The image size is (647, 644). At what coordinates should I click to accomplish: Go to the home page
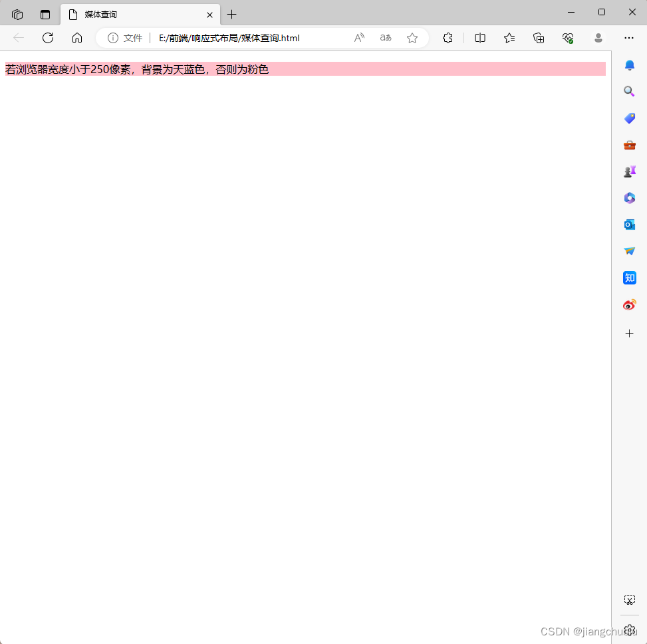tap(77, 38)
